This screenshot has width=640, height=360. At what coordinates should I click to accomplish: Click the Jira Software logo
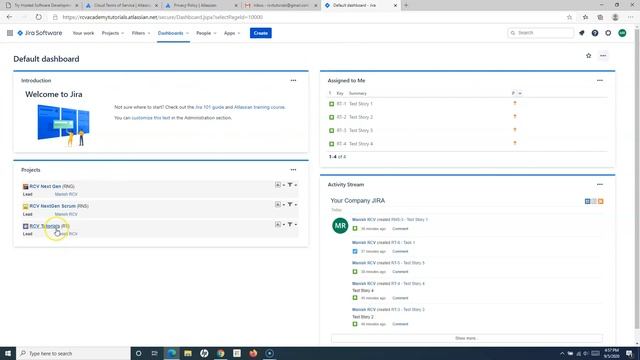(40, 33)
